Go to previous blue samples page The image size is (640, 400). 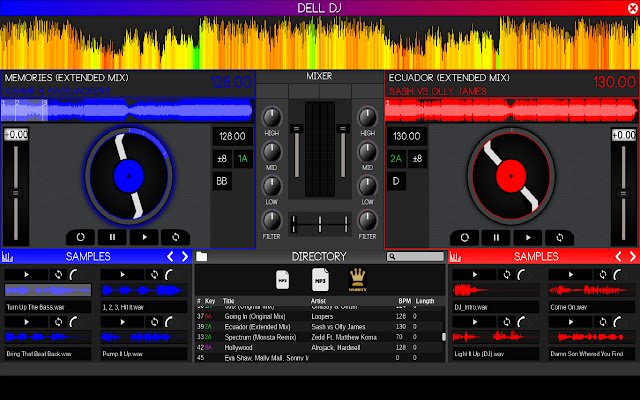170,256
